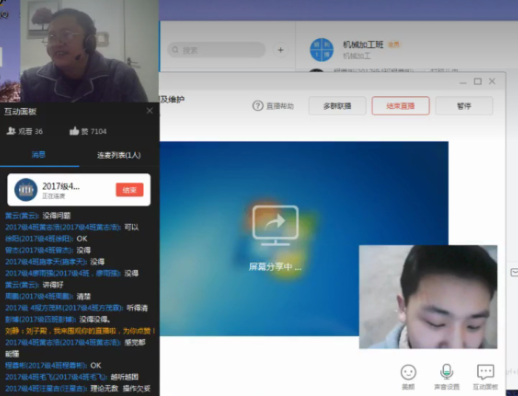518x396 pixels.
Task: Click the 屏幕分享中 status text
Action: pos(275,267)
